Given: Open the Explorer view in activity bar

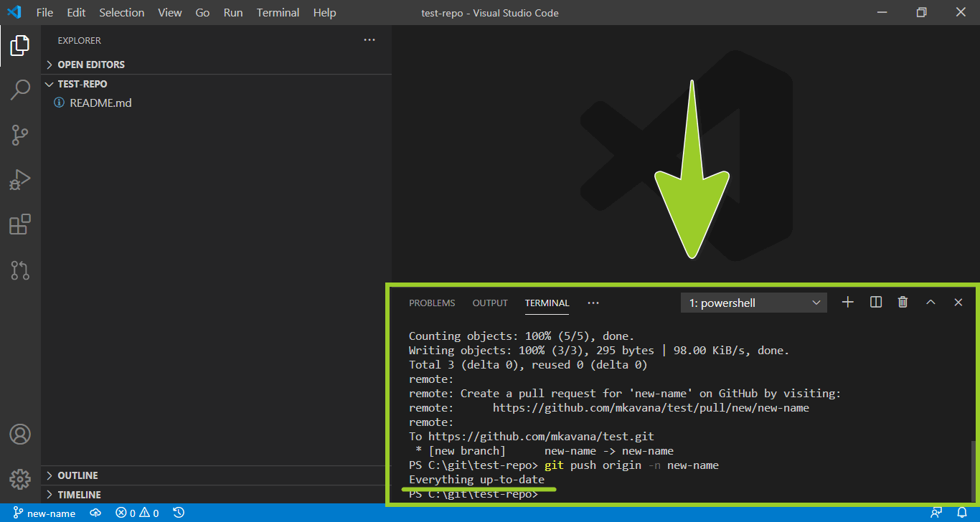Looking at the screenshot, I should click(20, 46).
